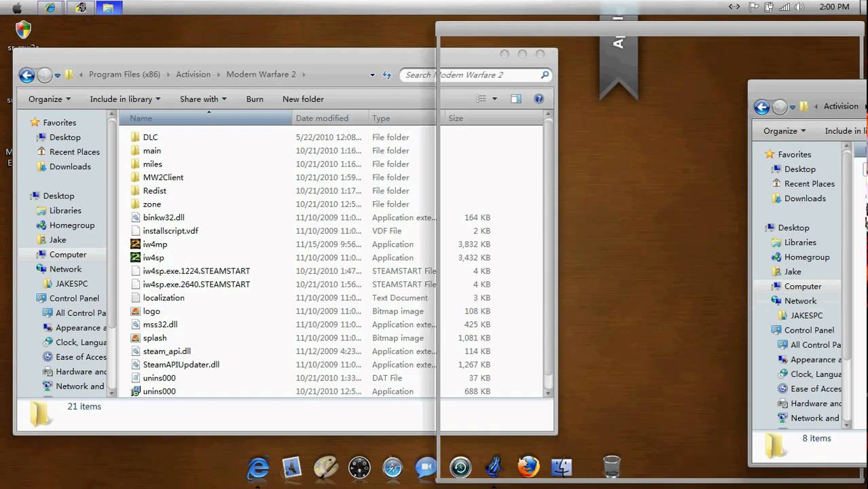Sort files by the Date modified column
This screenshot has width=868, height=489.
pyautogui.click(x=329, y=118)
